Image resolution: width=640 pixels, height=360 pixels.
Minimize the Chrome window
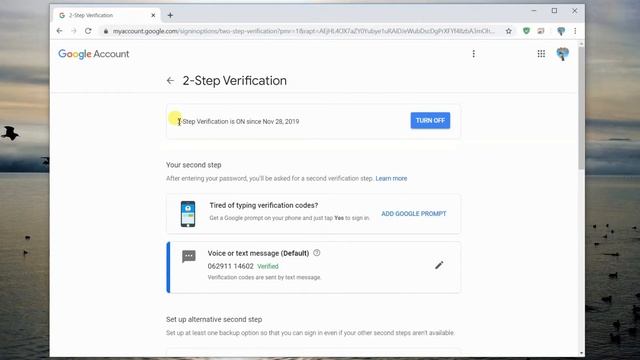[534, 11]
